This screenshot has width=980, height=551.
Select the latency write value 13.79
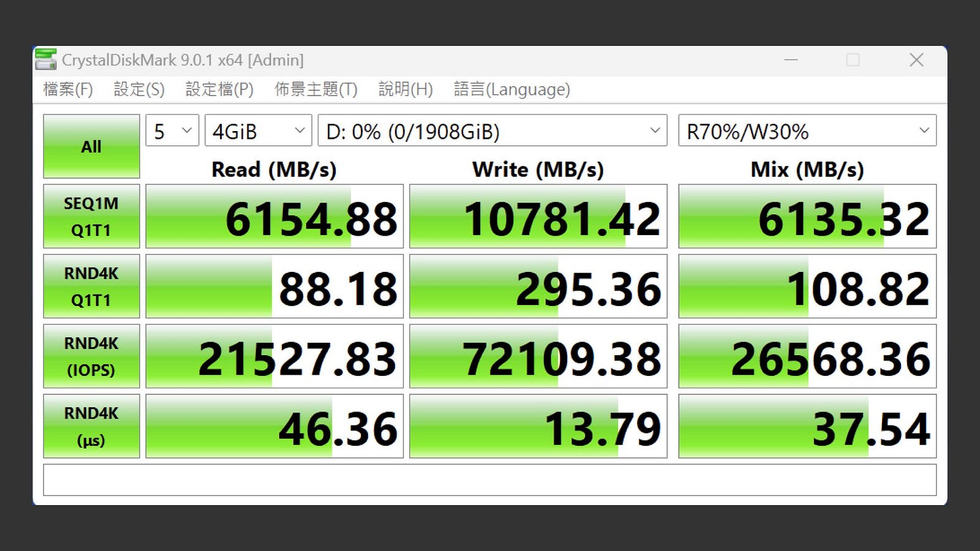pos(538,426)
